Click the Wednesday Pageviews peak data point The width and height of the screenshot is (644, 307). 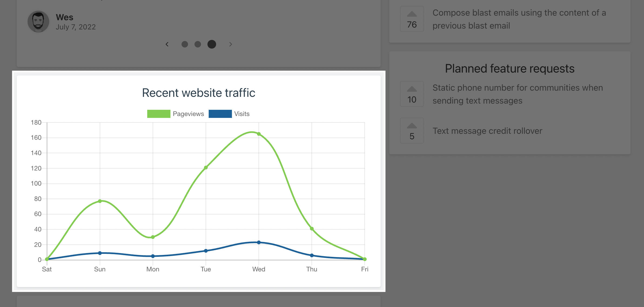259,134
